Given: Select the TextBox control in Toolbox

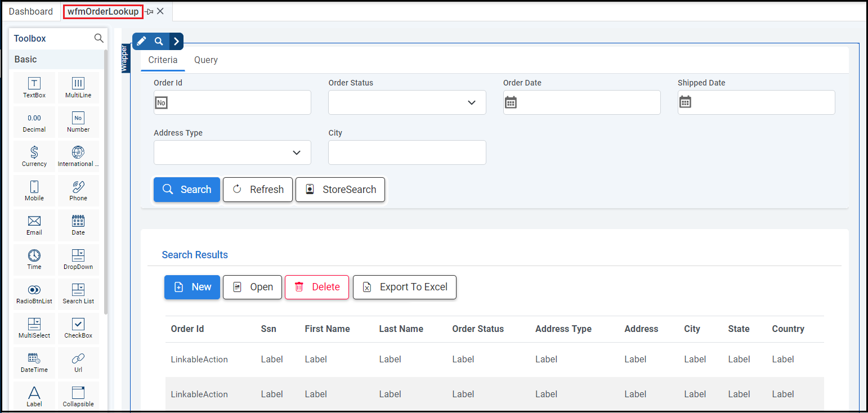Looking at the screenshot, I should (34, 87).
